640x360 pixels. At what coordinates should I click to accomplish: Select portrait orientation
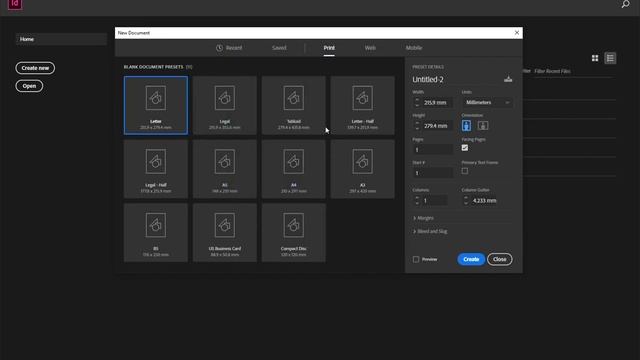[x=466, y=126]
